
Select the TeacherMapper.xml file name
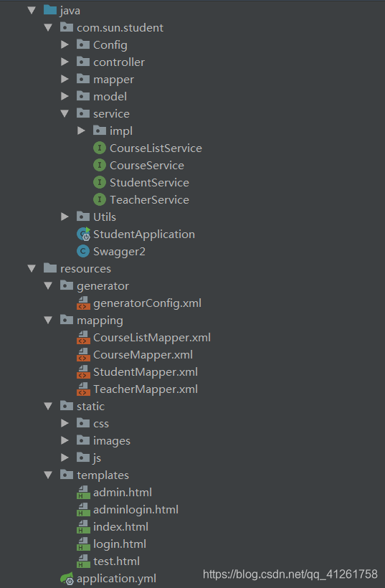click(146, 389)
